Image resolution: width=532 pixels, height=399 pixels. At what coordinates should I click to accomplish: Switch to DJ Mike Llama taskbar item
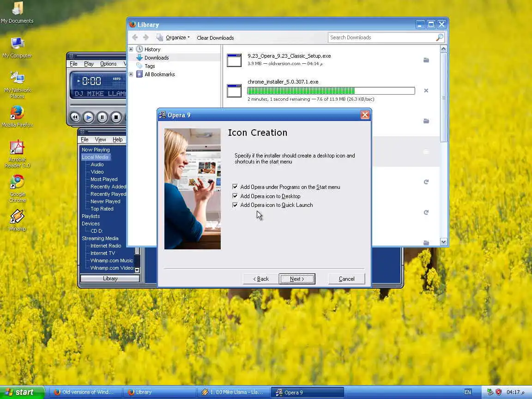234,392
